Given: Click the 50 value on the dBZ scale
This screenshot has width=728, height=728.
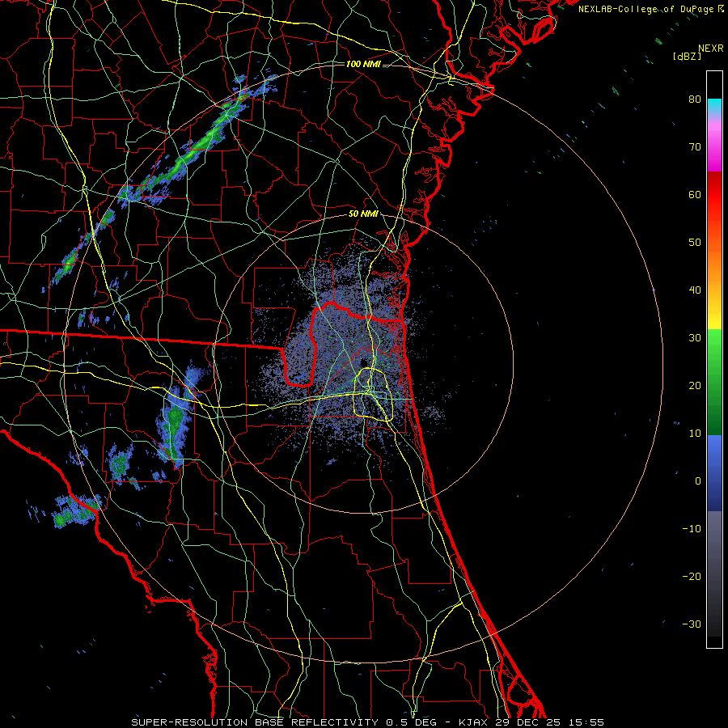Looking at the screenshot, I should pyautogui.click(x=695, y=243).
